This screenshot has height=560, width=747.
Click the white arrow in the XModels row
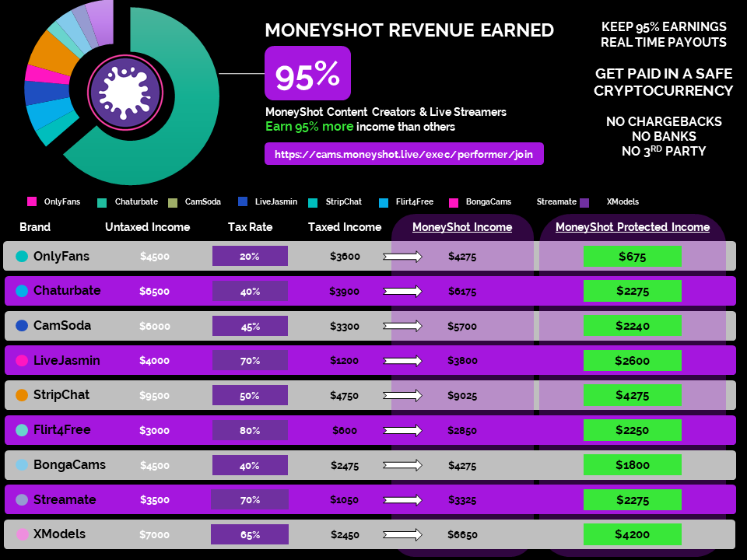(x=402, y=535)
